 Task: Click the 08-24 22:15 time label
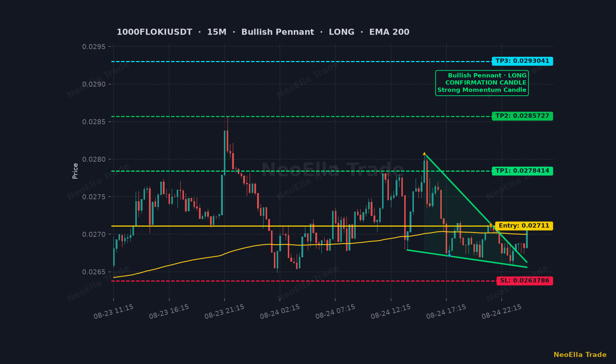(x=502, y=312)
